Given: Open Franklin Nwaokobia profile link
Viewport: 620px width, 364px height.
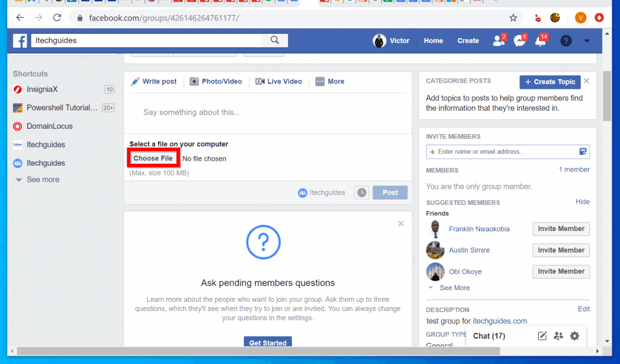Looking at the screenshot, I should (480, 229).
